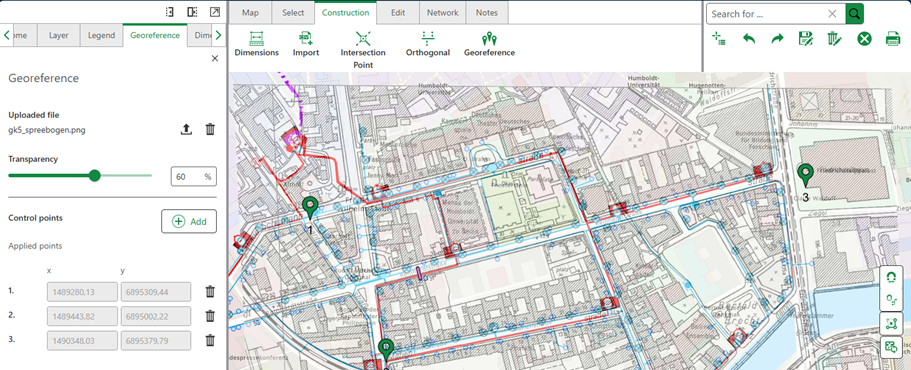Click x field 1489443,82 of point 2
Viewport: 911px width, 370px height.
click(82, 316)
